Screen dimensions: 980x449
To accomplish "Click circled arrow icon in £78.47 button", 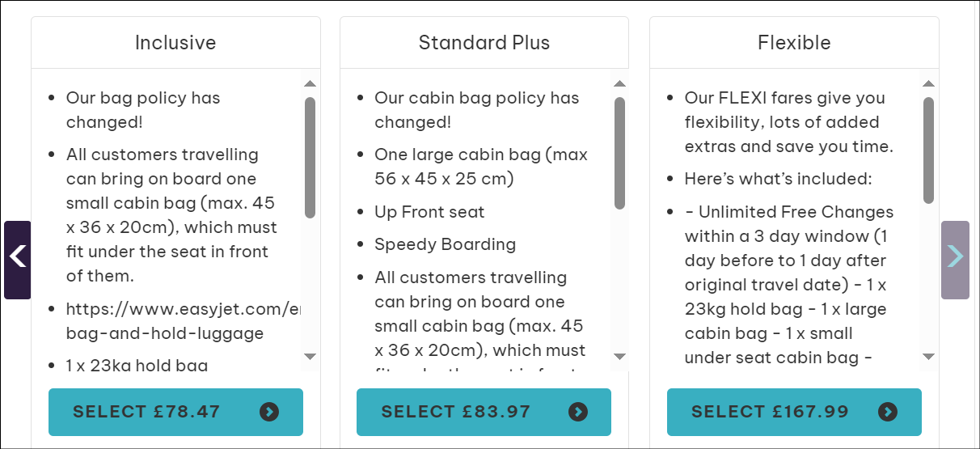I will click(269, 412).
